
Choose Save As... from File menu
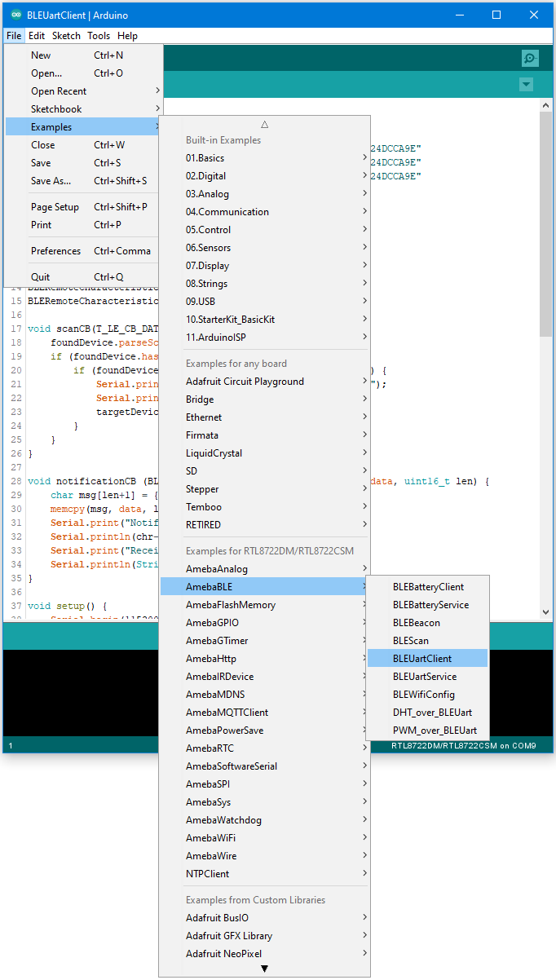[51, 181]
